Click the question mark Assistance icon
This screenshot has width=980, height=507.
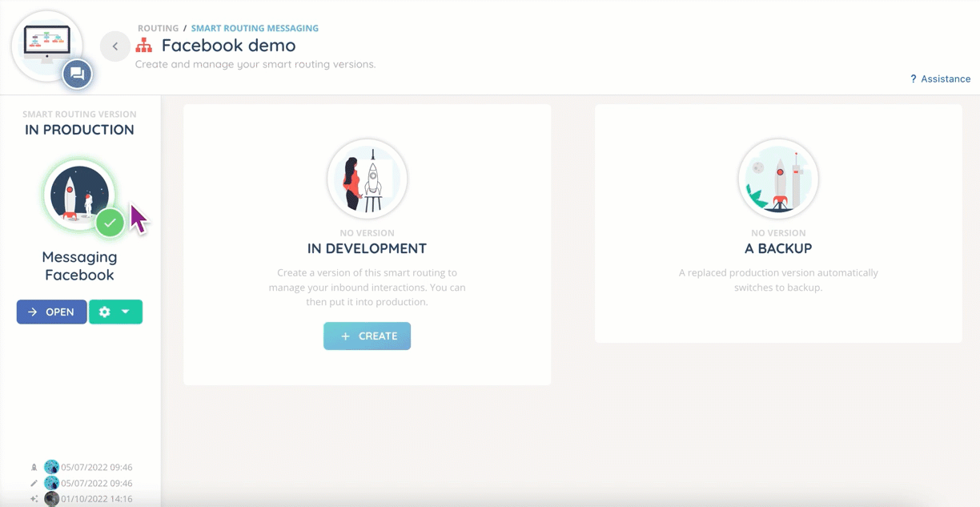point(913,78)
